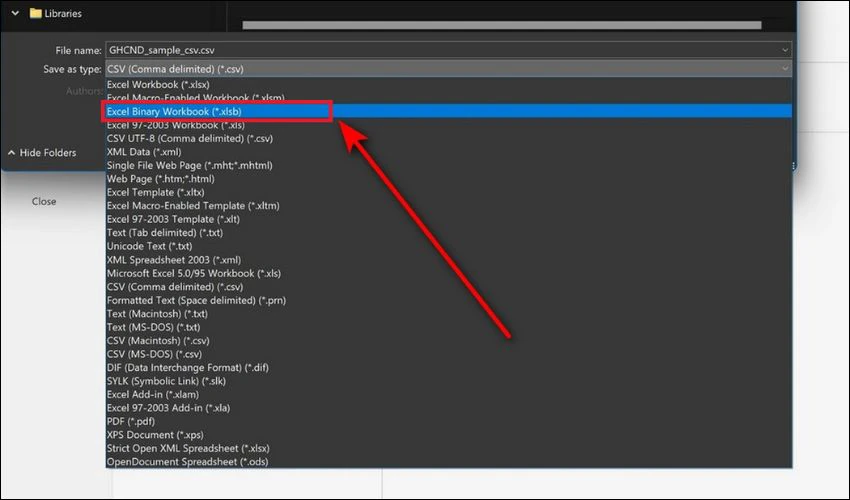This screenshot has height=500, width=850.
Task: Choose Formatted Text (Space delimited) (*.prn)
Action: point(449,300)
